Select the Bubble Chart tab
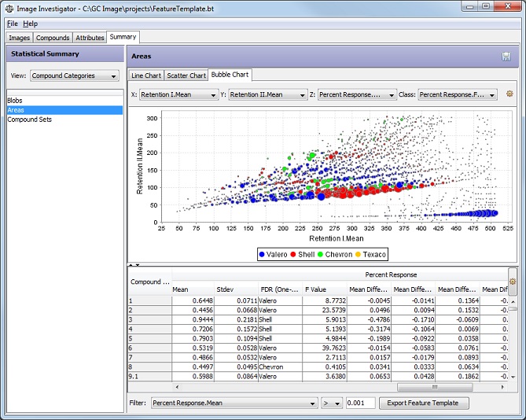The image size is (526, 420). [230, 75]
